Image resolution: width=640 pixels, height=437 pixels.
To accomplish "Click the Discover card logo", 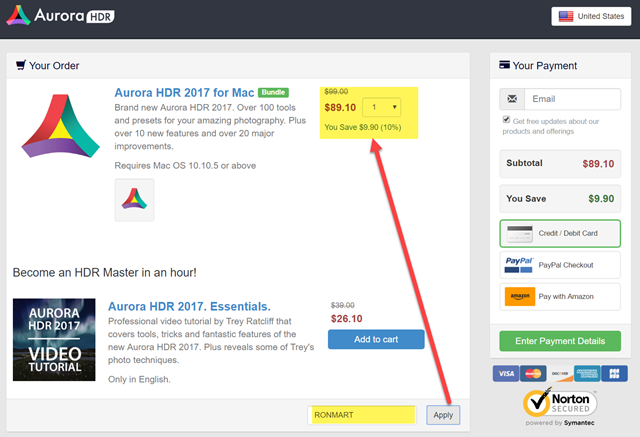I will pyautogui.click(x=560, y=374).
